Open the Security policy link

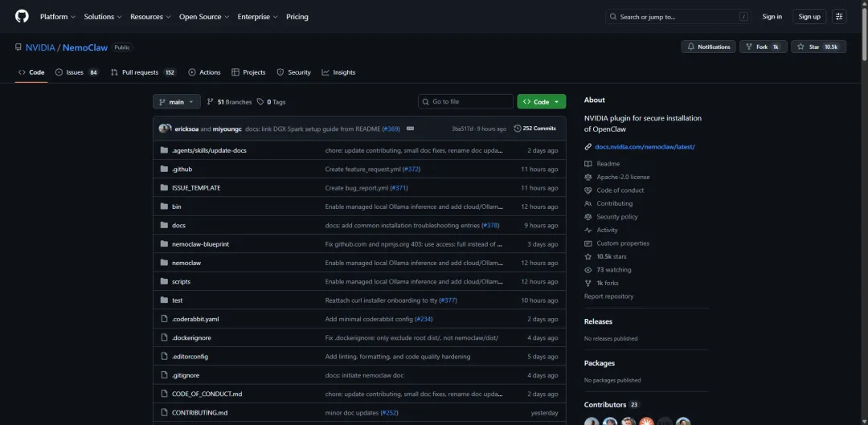(x=611, y=217)
